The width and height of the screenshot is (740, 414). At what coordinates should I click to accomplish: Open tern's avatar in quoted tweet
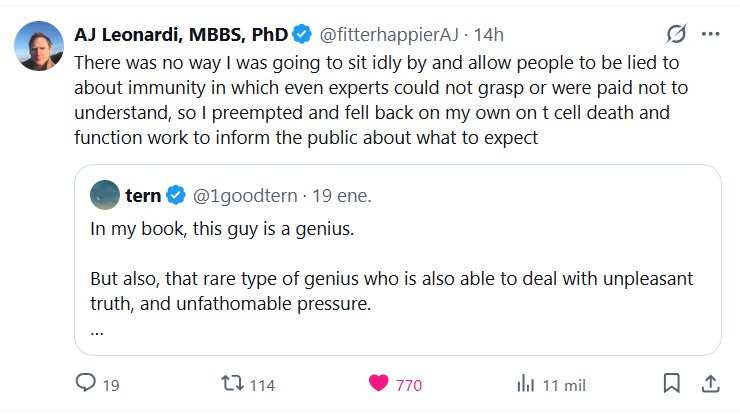click(103, 195)
